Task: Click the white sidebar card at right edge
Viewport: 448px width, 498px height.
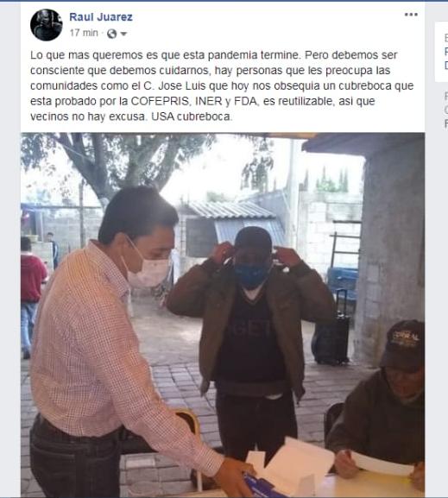Action: point(441,52)
